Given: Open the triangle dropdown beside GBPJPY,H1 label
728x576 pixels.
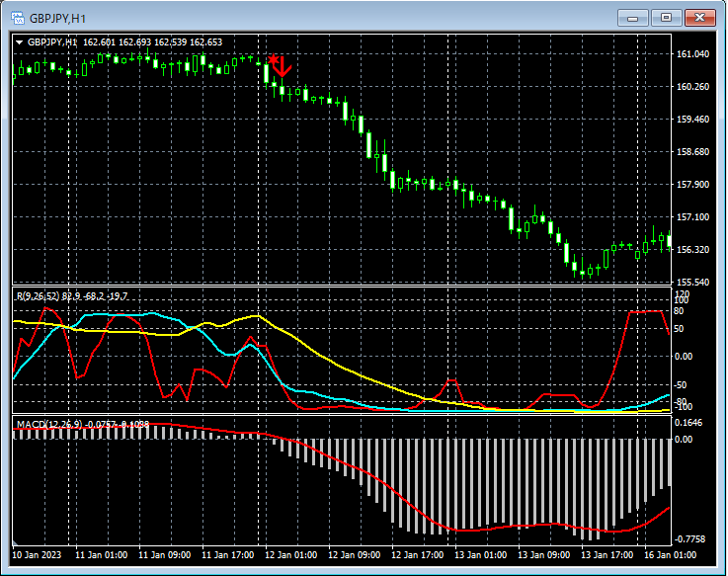Looking at the screenshot, I should click(x=20, y=42).
